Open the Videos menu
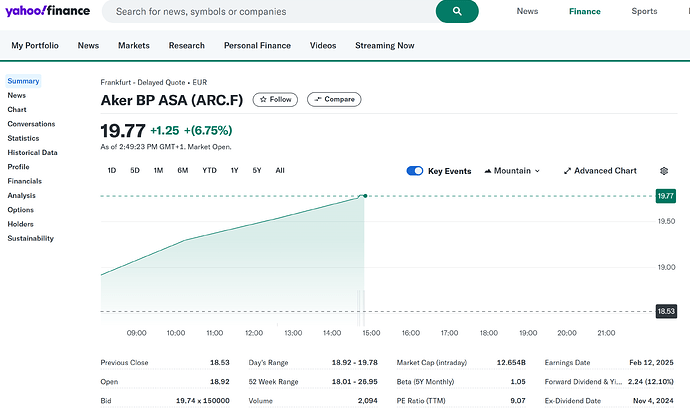 323,45
